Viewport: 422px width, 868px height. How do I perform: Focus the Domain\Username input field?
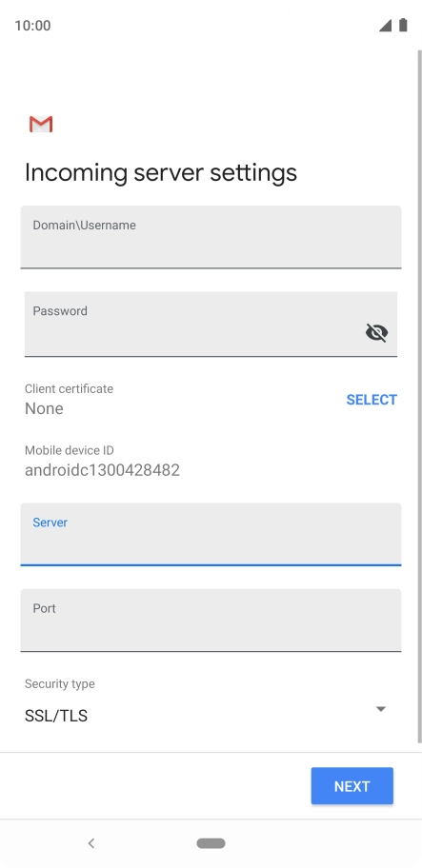tap(211, 238)
